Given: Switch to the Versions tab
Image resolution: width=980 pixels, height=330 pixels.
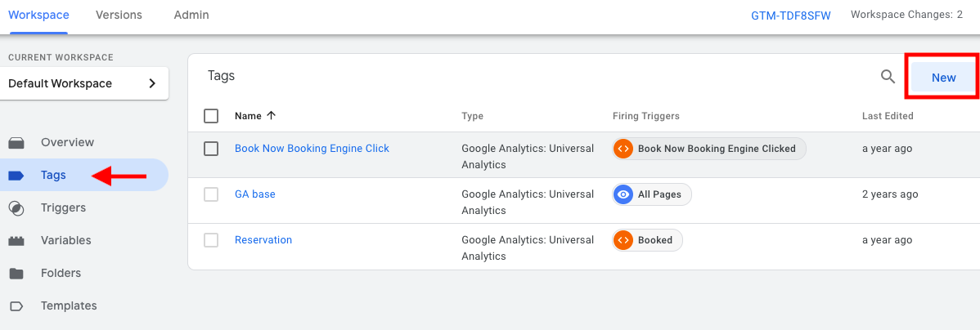Looking at the screenshot, I should (x=119, y=15).
